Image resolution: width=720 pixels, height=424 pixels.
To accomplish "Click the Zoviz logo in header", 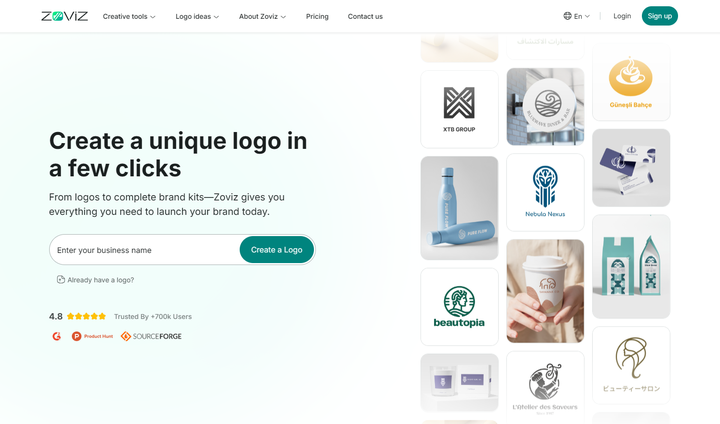I will (x=64, y=17).
